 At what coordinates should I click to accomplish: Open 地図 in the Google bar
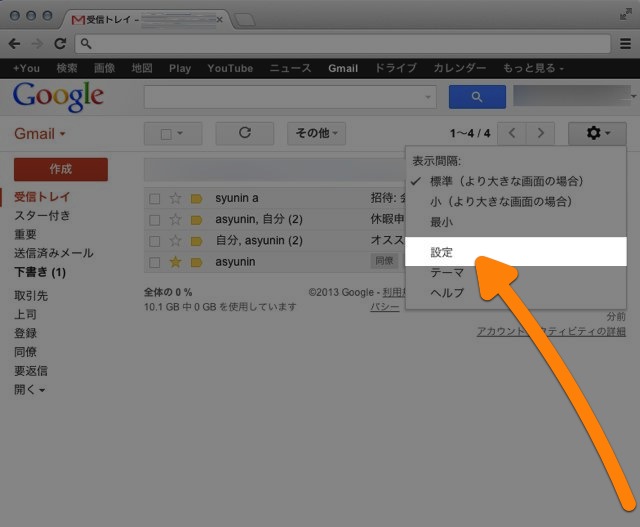(x=142, y=68)
